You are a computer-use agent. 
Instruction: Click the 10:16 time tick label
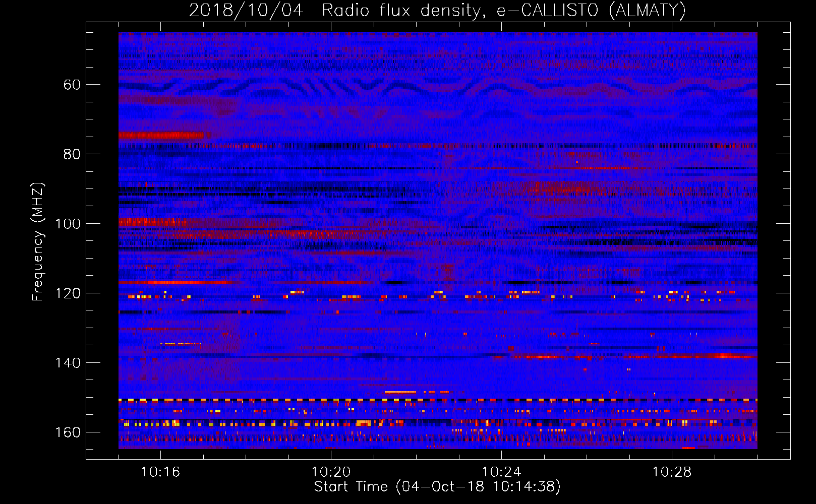click(160, 472)
